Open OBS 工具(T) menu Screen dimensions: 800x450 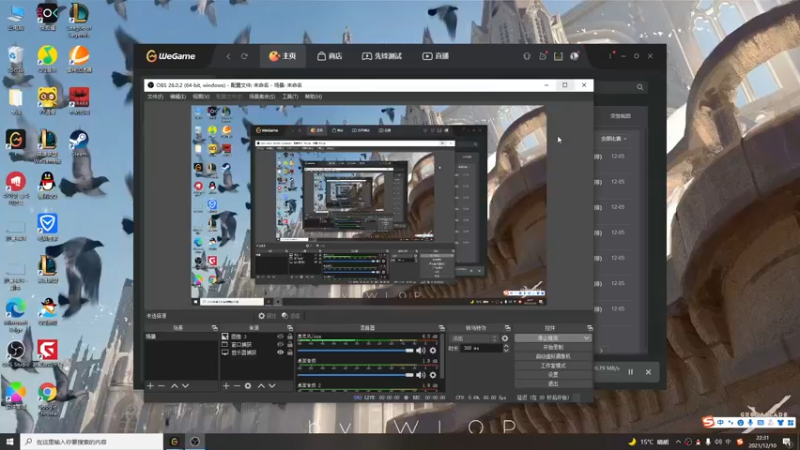(x=290, y=96)
